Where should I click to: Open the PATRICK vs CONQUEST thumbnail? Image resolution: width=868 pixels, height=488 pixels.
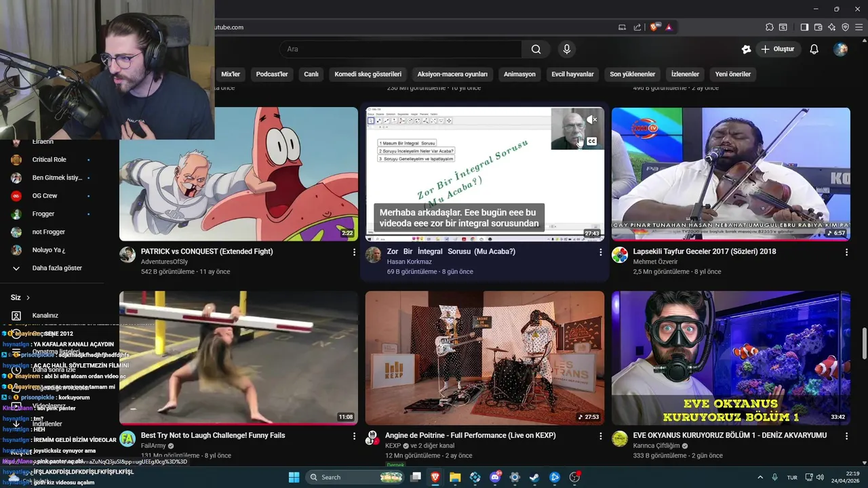239,174
